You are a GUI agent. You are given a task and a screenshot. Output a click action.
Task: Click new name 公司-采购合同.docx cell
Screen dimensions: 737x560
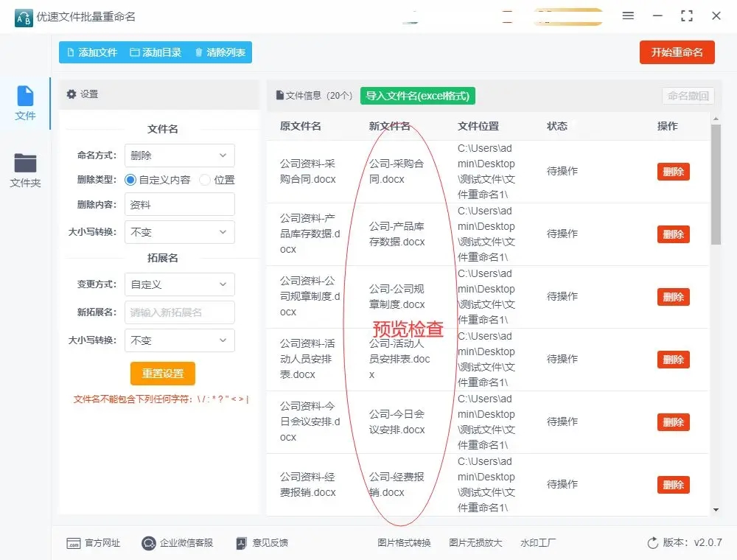(397, 172)
